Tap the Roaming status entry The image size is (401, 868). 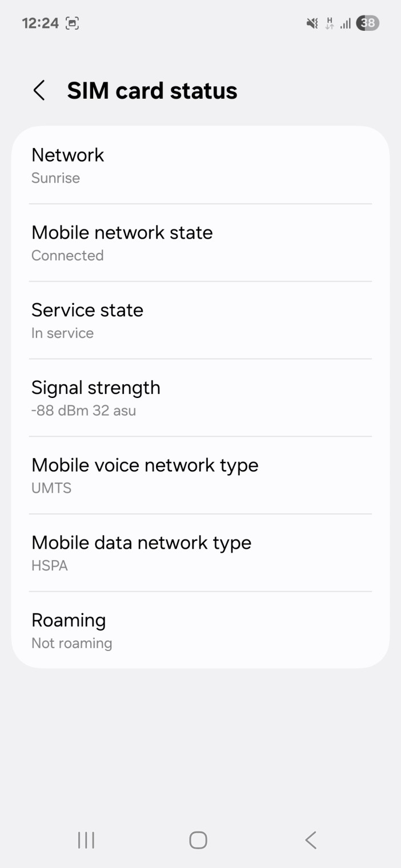(200, 630)
